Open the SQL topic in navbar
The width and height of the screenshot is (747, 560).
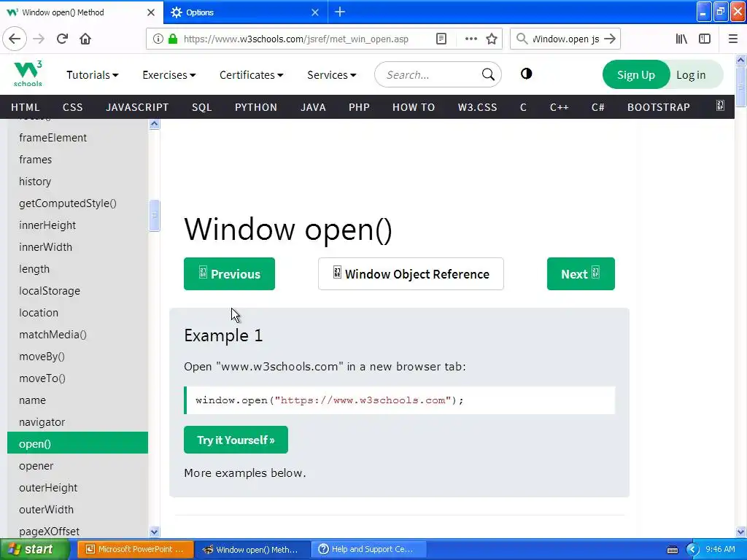pos(202,107)
